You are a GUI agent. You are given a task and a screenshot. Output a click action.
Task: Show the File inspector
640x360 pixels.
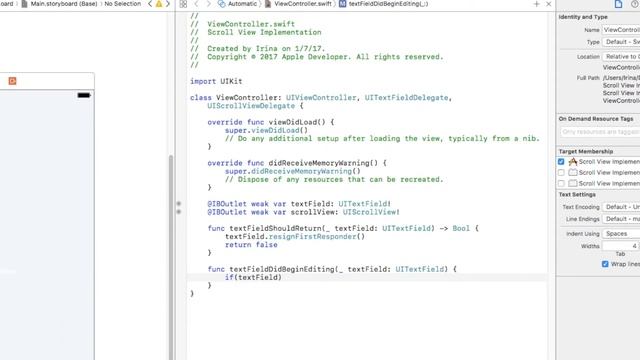618,4
